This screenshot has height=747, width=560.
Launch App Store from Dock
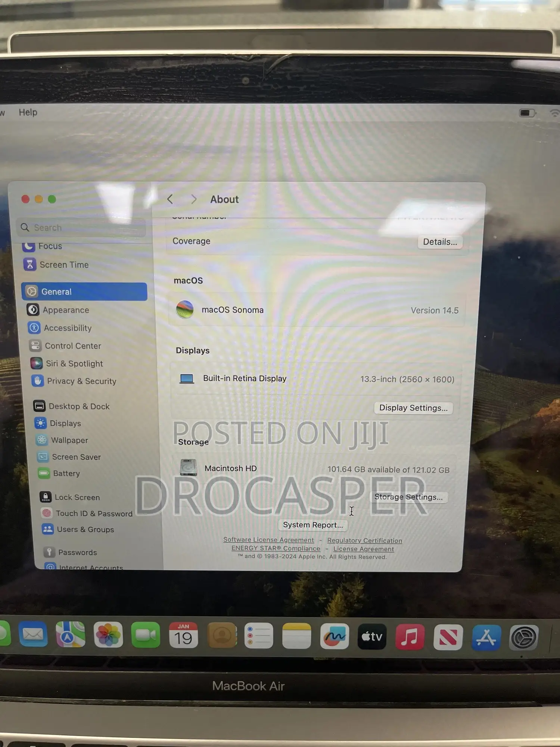[x=486, y=638]
